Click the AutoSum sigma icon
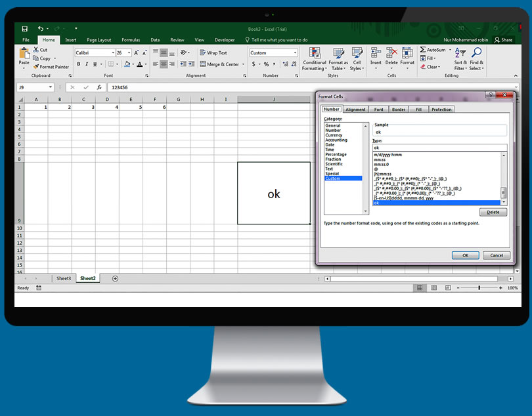This screenshot has height=416, width=532. pos(423,50)
